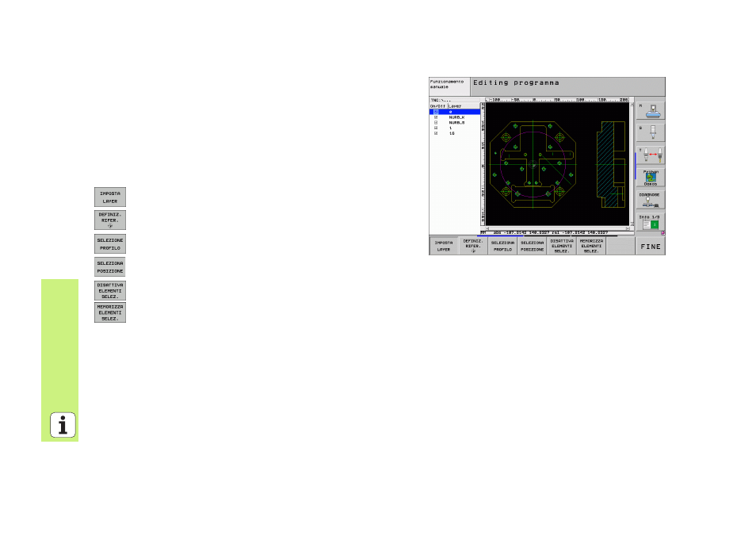
Task: Click the FINE softkey
Action: 651,246
